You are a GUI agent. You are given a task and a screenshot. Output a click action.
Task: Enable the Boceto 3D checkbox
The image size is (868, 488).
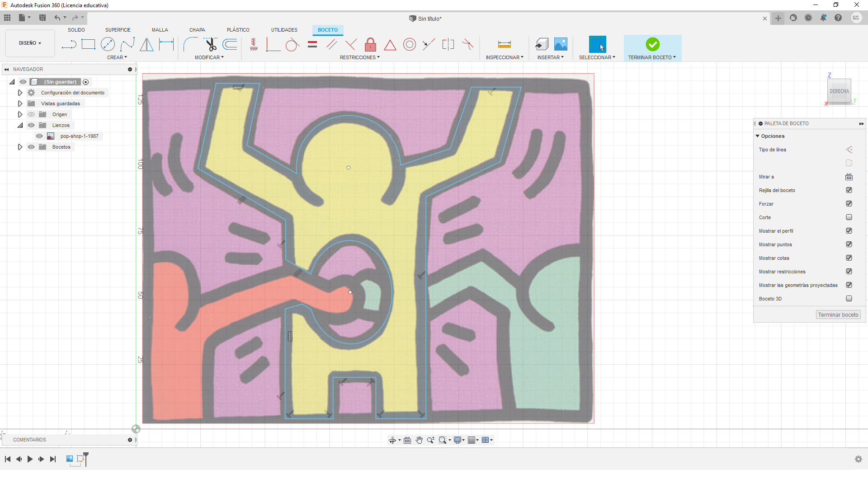[849, 299]
